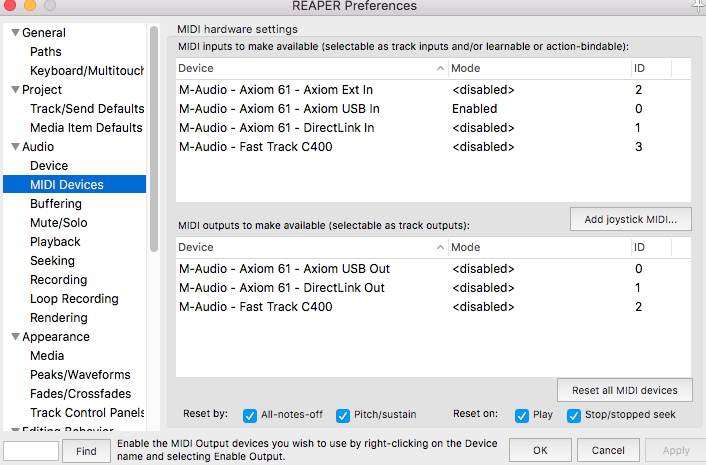This screenshot has width=706, height=465.
Task: Select Device under Audio settings
Action: click(x=49, y=166)
